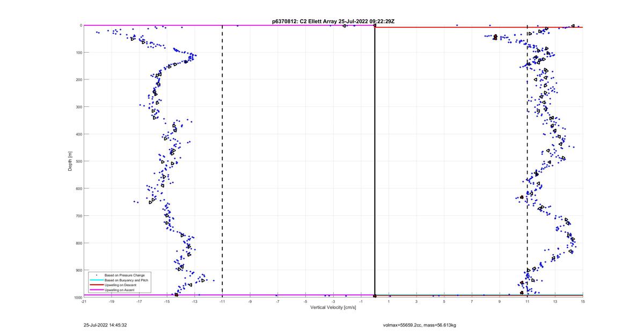Click x-axis tick label "-11"
The width and height of the screenshot is (644, 334).
[x=222, y=302]
